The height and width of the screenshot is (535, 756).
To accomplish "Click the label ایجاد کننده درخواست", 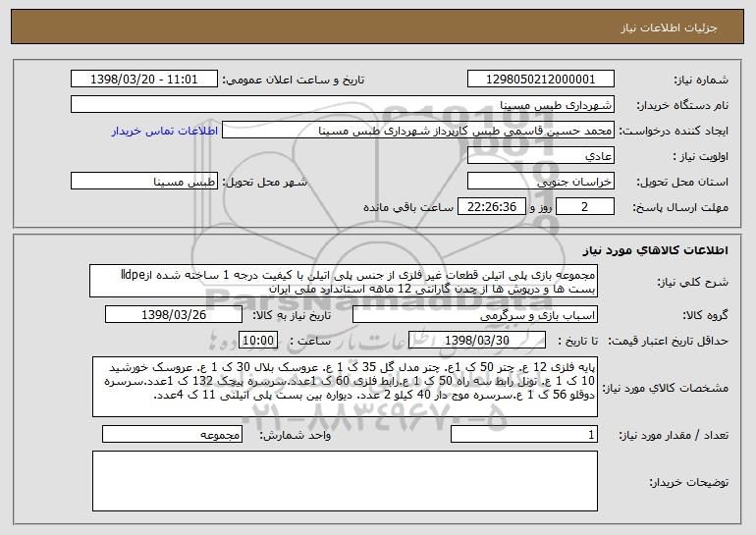I will pyautogui.click(x=674, y=131).
